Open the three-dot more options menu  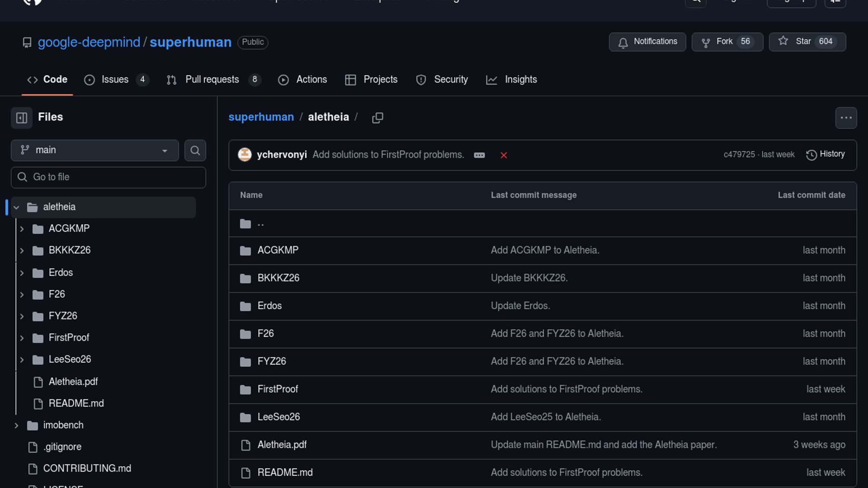click(846, 118)
